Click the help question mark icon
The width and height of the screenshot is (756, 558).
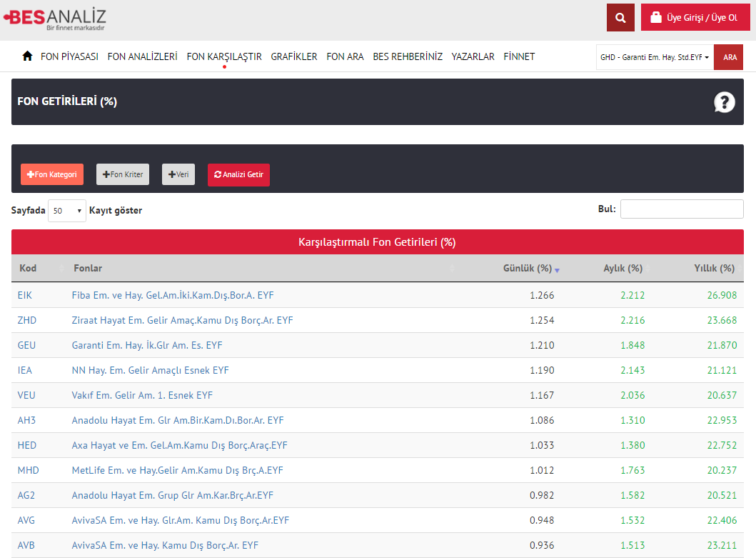pyautogui.click(x=724, y=102)
